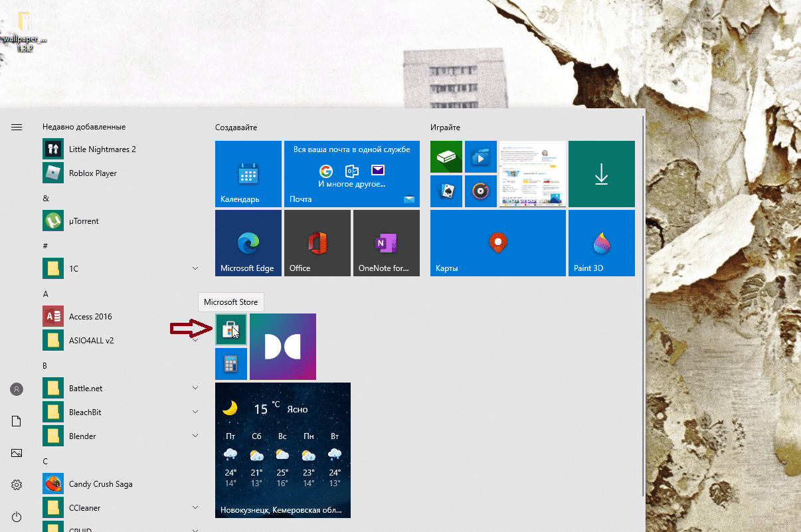Expand the Battle.net folder chevron
This screenshot has width=801, height=532.
(x=195, y=388)
